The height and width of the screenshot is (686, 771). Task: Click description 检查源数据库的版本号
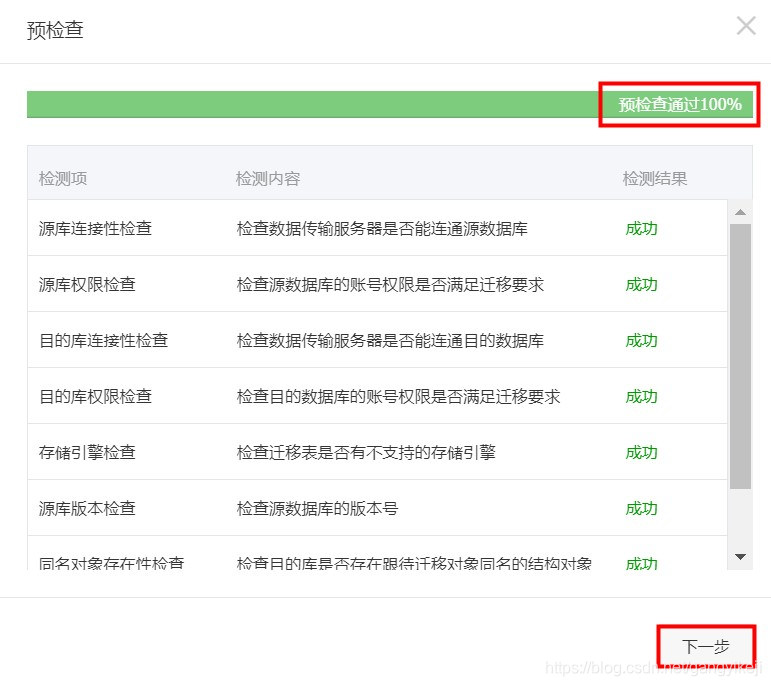317,508
